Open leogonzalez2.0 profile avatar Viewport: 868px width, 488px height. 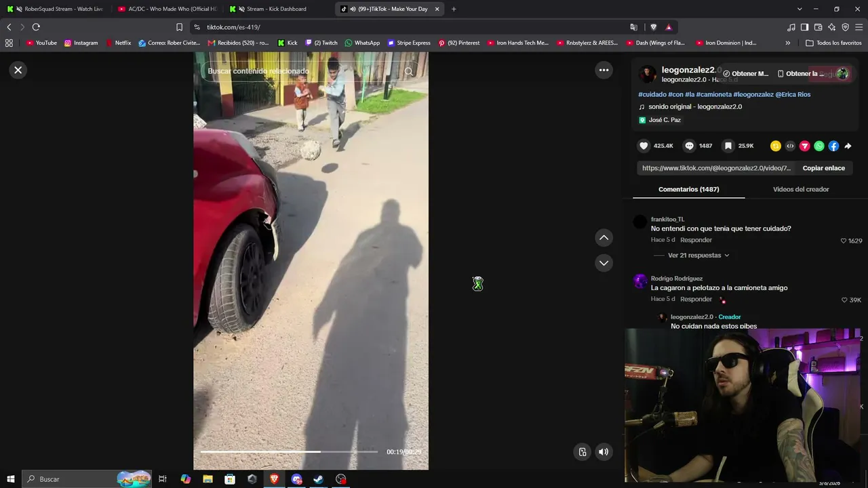648,74
